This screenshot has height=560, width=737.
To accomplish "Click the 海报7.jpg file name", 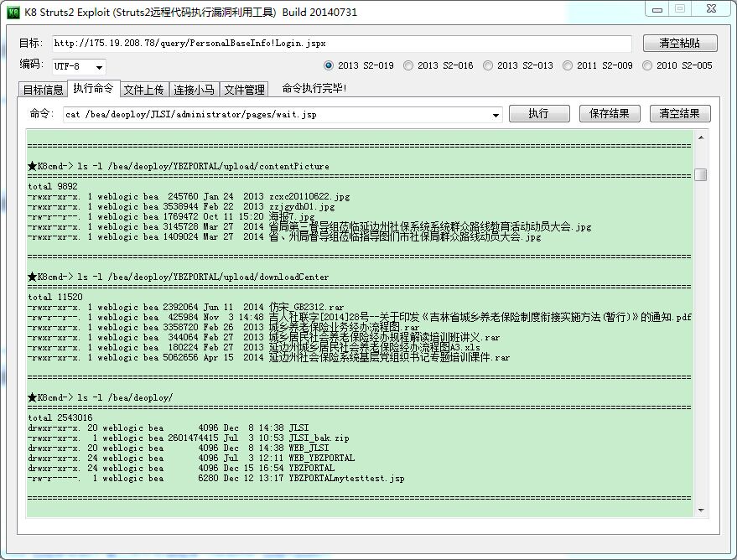I will pyautogui.click(x=292, y=216).
